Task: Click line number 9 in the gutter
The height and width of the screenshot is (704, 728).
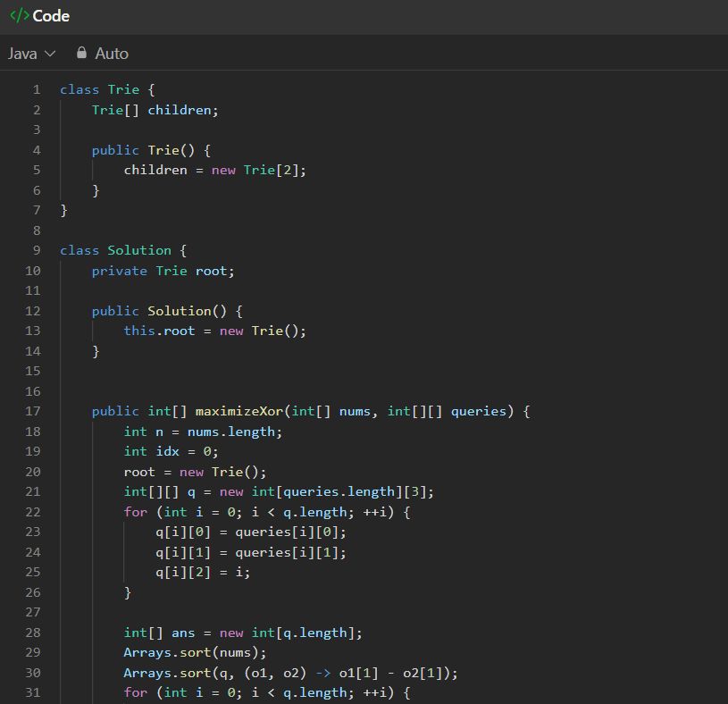Action: pyautogui.click(x=37, y=250)
